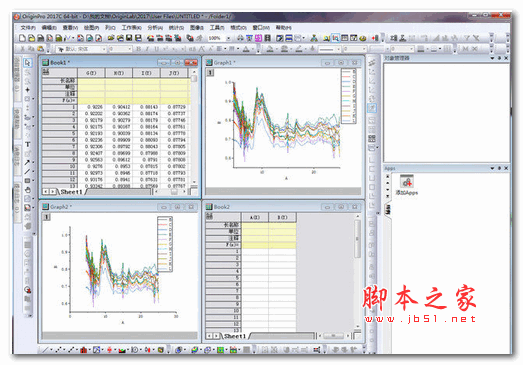Click the New Project blank page icon
Image resolution: width=523 pixels, height=365 pixels.
[x=22, y=38]
